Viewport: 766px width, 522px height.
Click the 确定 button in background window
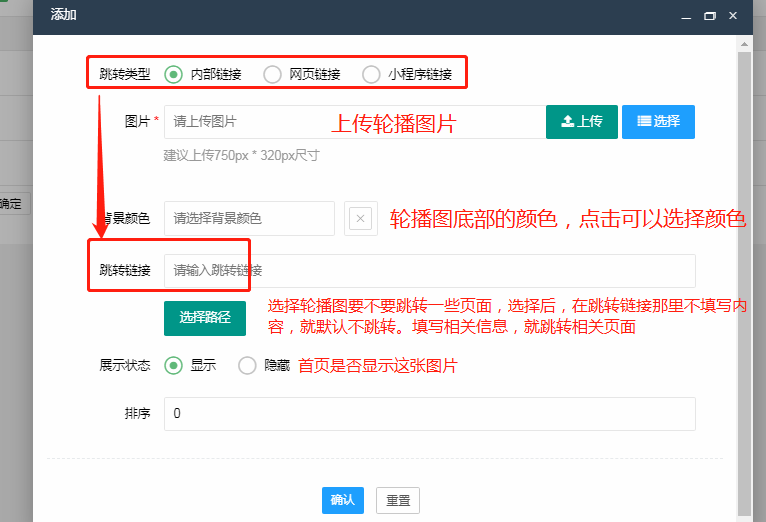pyautogui.click(x=11, y=204)
